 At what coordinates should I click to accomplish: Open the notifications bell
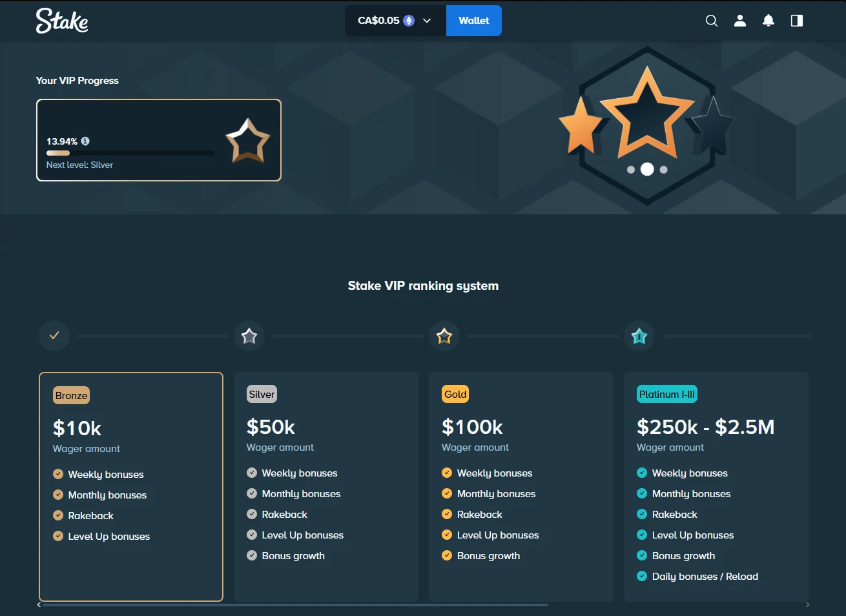(769, 21)
